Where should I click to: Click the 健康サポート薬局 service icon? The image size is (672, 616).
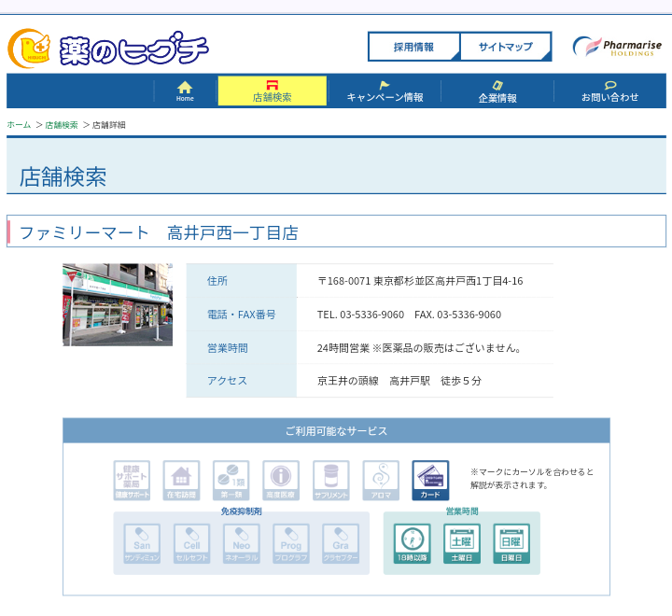tap(132, 480)
